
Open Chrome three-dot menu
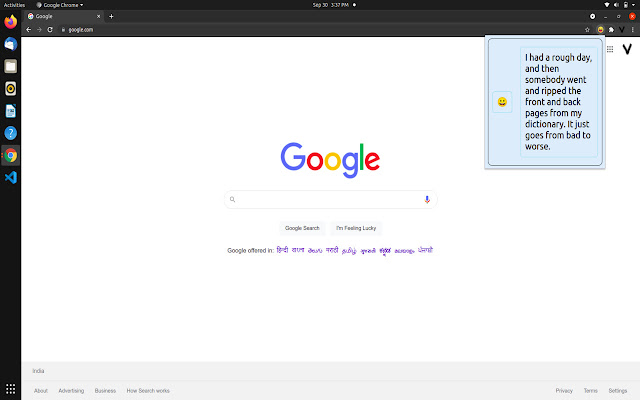pyautogui.click(x=633, y=29)
